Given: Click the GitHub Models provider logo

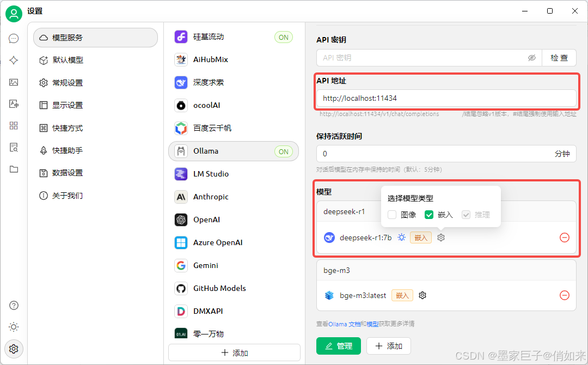Looking at the screenshot, I should coord(181,289).
